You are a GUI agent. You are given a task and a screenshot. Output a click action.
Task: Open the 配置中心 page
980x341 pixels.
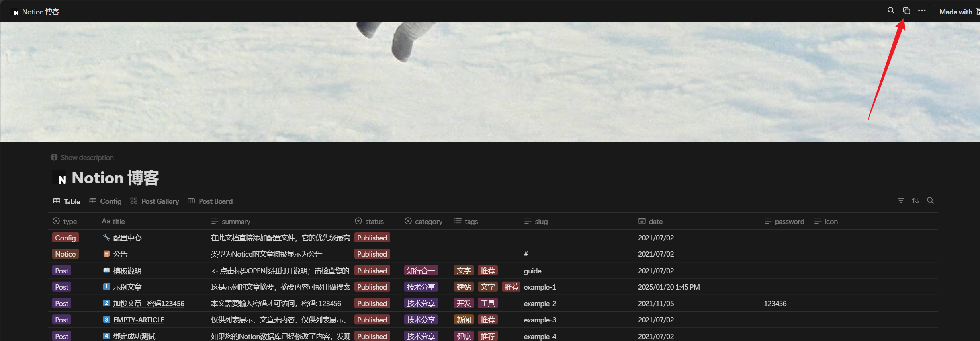127,238
